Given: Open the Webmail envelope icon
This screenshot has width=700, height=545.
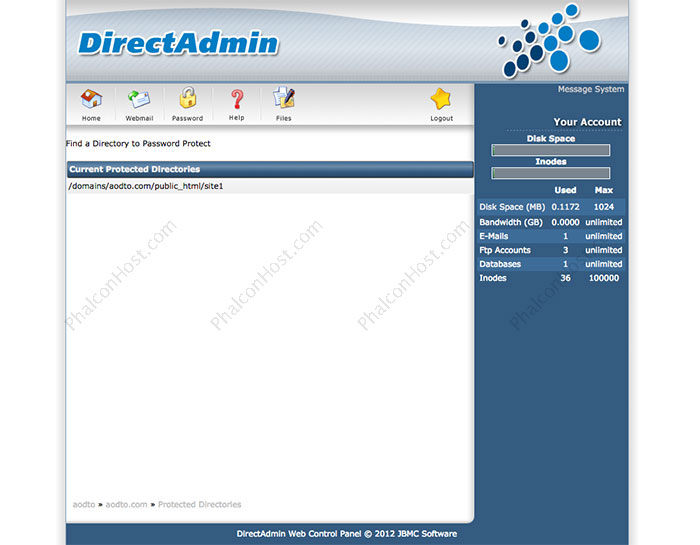Looking at the screenshot, I should pyautogui.click(x=139, y=99).
